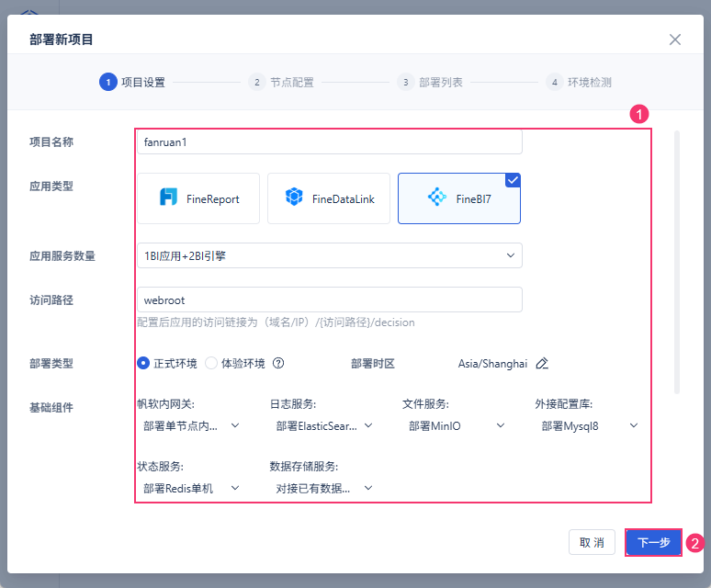Click the 部署类型 label
The width and height of the screenshot is (711, 588).
tap(51, 364)
